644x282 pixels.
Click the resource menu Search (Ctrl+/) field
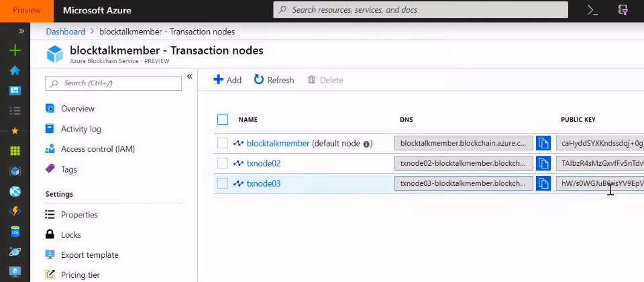pos(113,83)
